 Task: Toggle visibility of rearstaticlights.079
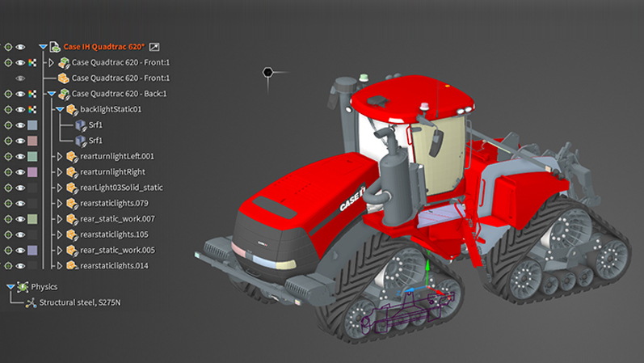20,203
